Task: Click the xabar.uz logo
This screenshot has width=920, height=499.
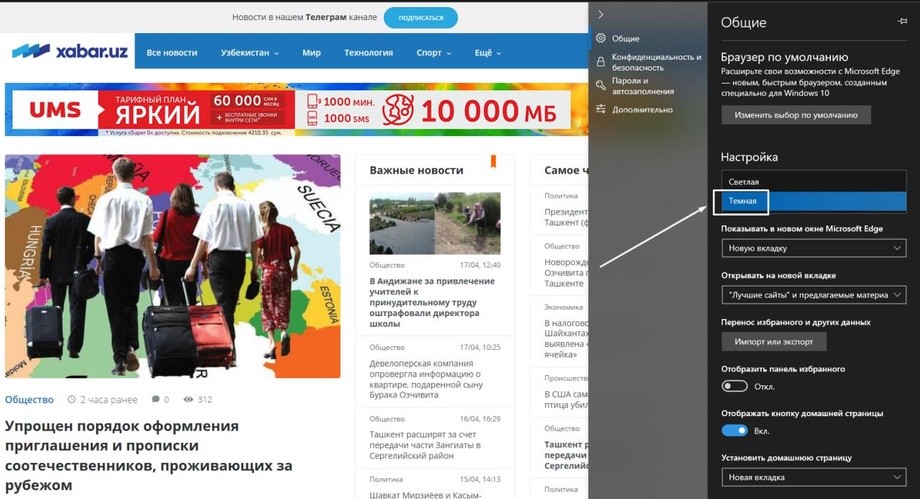Action: pyautogui.click(x=70, y=51)
